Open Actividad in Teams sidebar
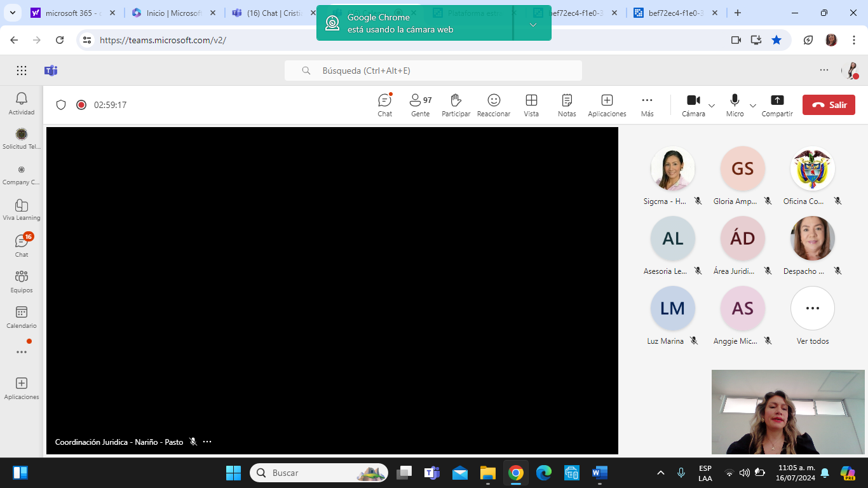868x488 pixels. (x=22, y=104)
